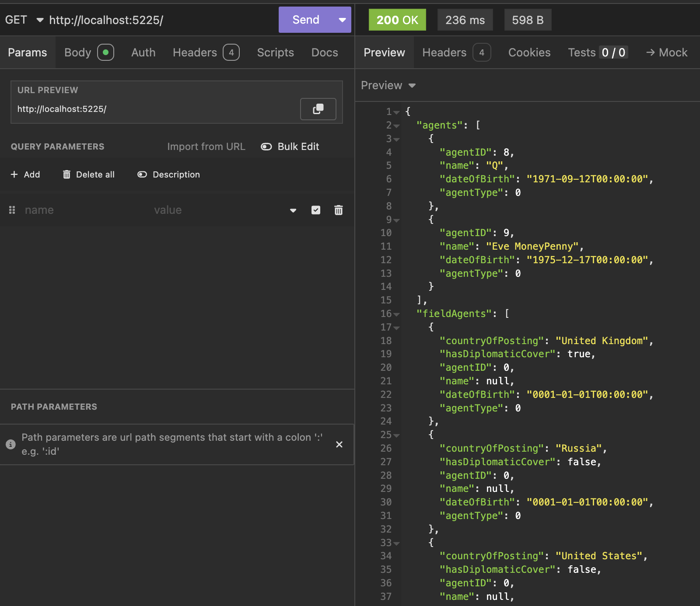700x606 pixels.
Task: Click the path parameters info icon
Action: coord(11,444)
